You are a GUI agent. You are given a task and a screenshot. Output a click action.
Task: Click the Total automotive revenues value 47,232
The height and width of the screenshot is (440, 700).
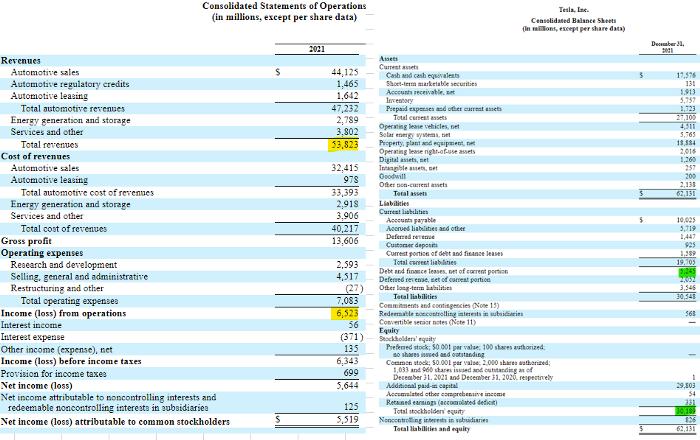345,108
